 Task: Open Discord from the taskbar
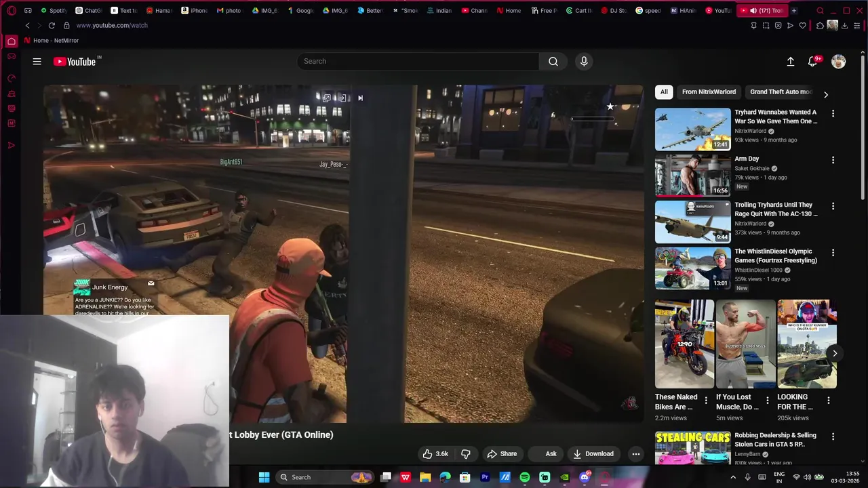tap(585, 477)
